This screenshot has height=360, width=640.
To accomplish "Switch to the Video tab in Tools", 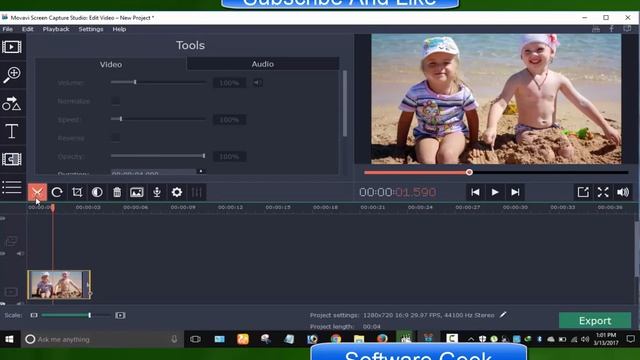I will (x=111, y=64).
